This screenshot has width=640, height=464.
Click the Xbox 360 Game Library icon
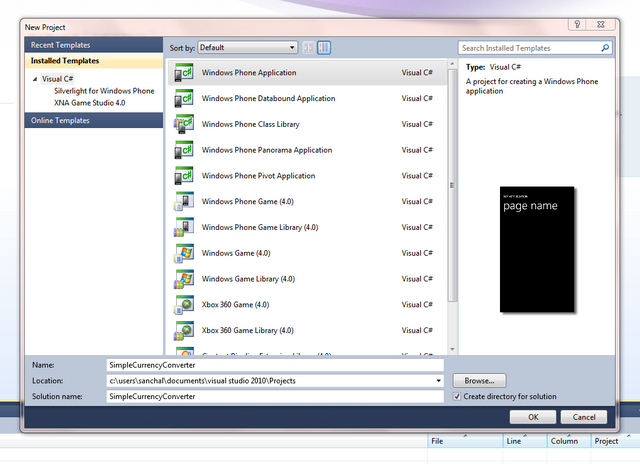click(x=184, y=330)
